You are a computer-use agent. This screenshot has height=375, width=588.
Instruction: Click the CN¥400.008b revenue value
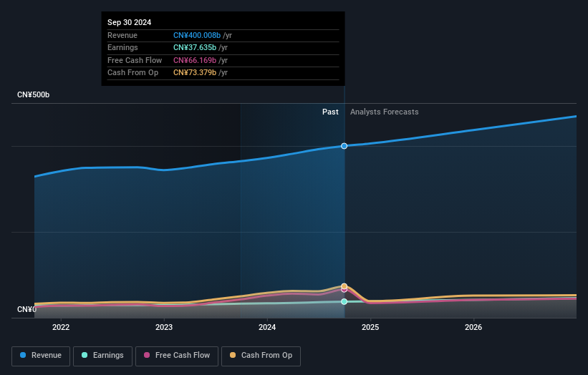[x=197, y=35]
